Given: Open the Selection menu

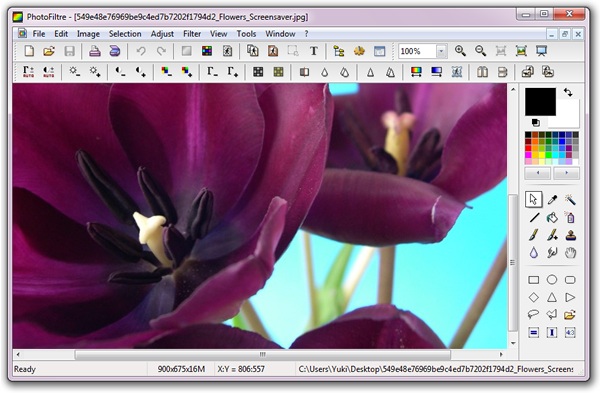Looking at the screenshot, I should click(125, 34).
